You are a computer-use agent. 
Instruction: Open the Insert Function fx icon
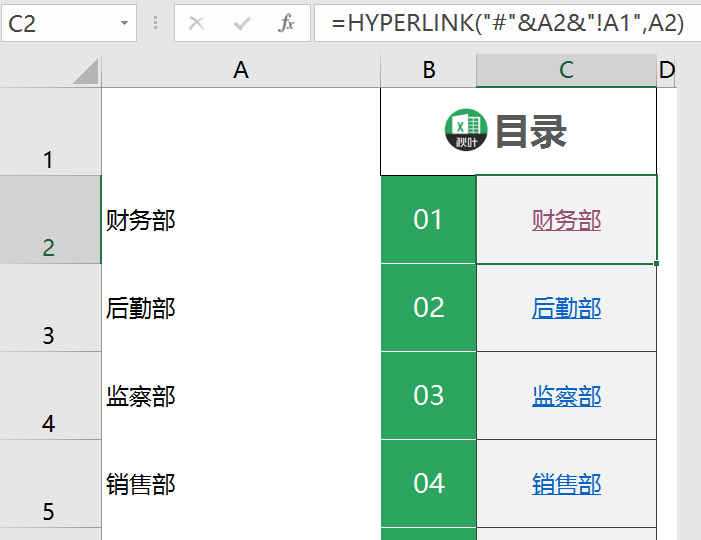(x=286, y=23)
